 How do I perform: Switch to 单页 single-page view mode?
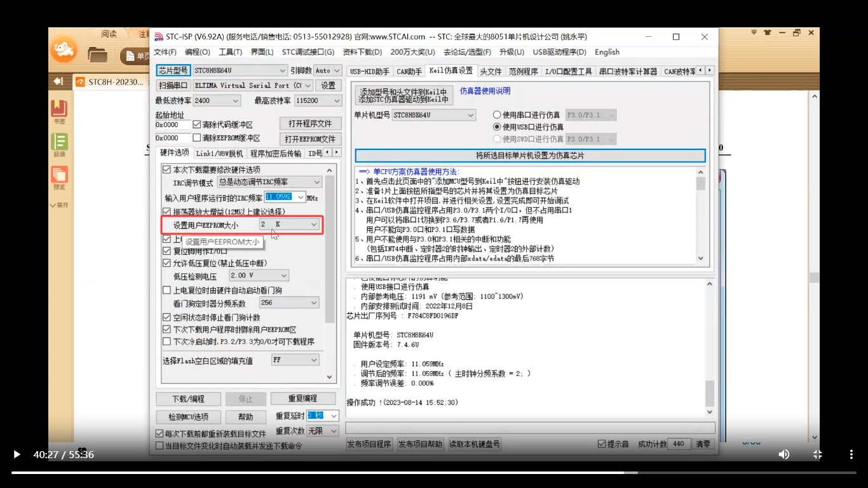[x=135, y=56]
